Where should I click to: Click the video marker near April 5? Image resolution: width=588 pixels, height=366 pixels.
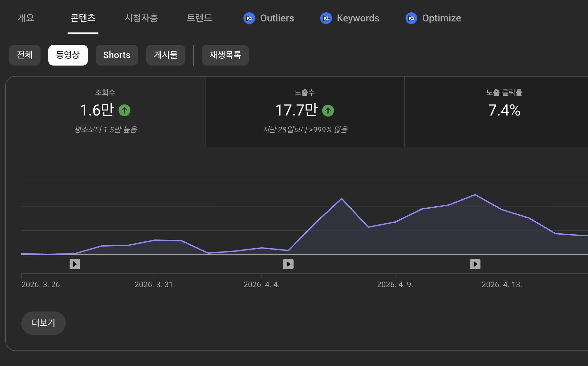tap(288, 264)
